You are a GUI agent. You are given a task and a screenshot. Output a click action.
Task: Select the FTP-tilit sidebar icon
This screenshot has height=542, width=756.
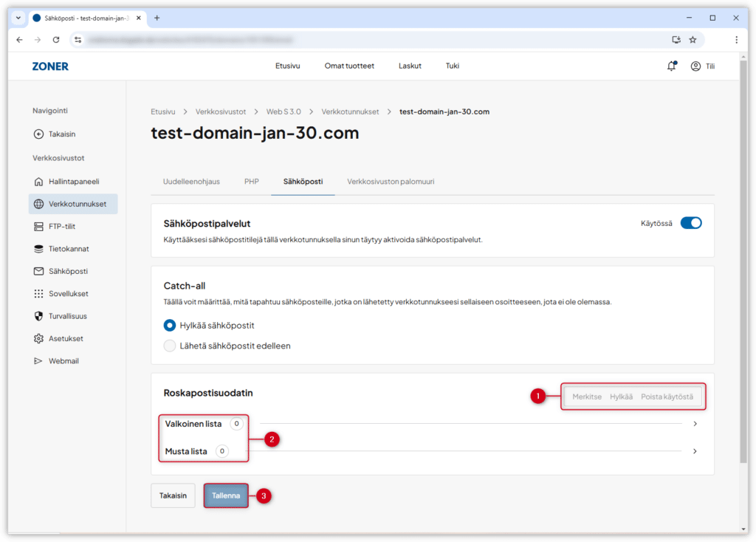(x=39, y=227)
